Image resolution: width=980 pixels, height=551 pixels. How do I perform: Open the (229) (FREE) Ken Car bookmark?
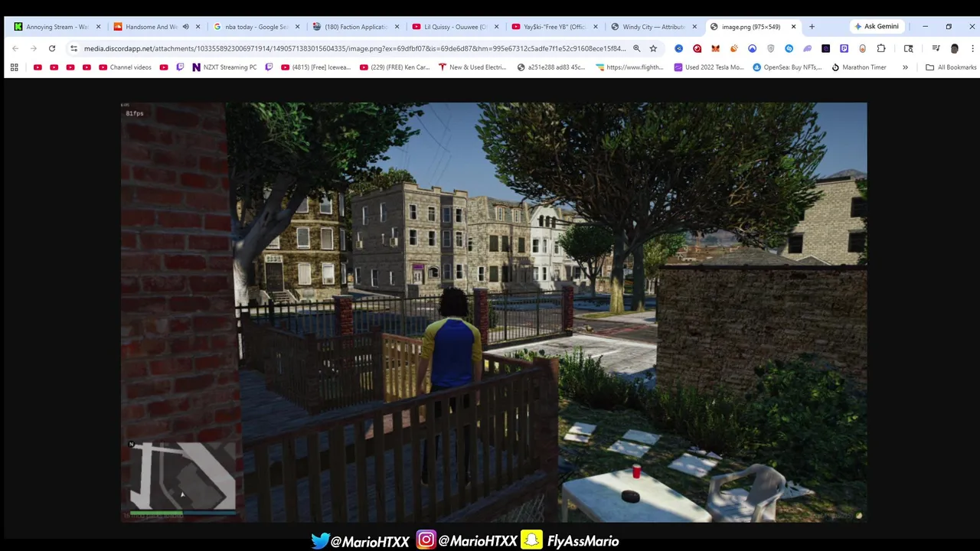(x=394, y=67)
